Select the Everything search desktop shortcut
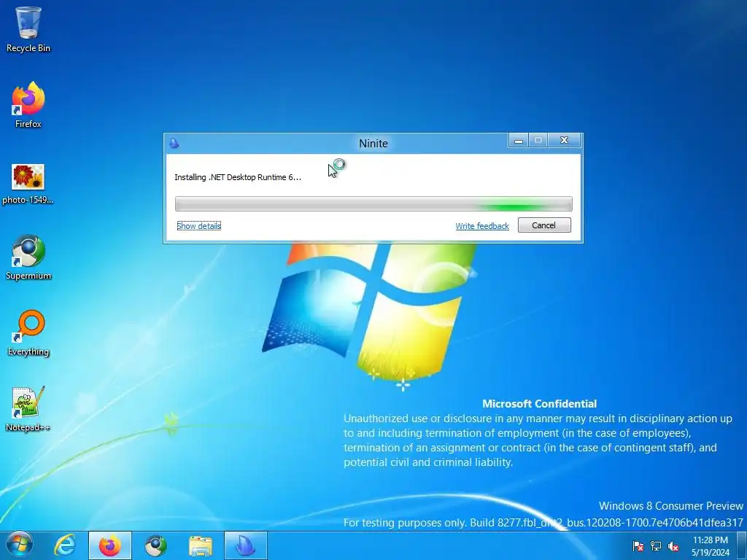747x560 pixels. coord(28,332)
